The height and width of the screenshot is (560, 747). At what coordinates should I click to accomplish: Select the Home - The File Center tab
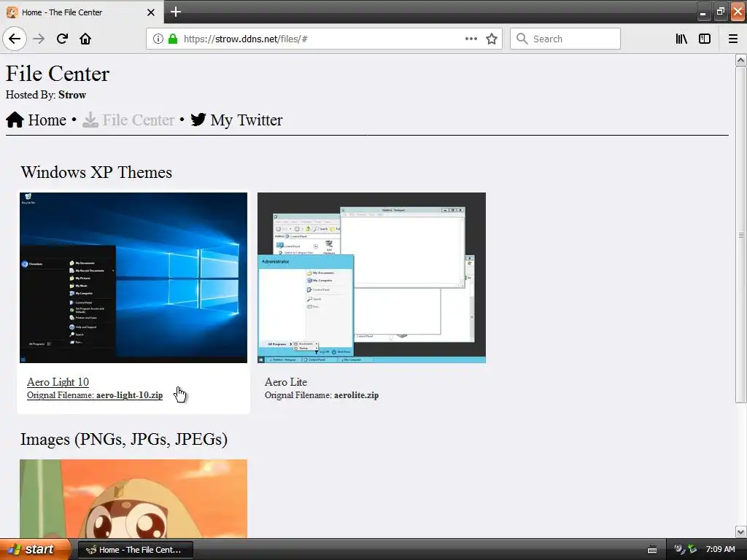[81, 12]
